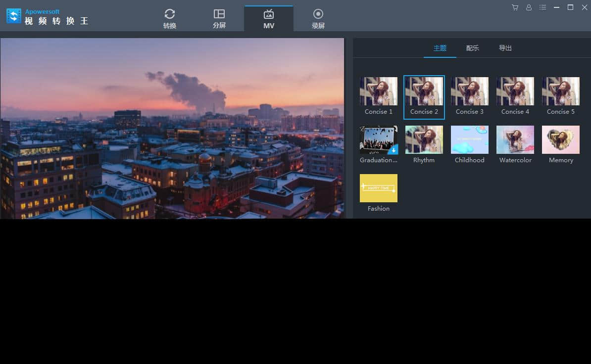Click the shopping cart icon
The image size is (591, 364).
515,7
